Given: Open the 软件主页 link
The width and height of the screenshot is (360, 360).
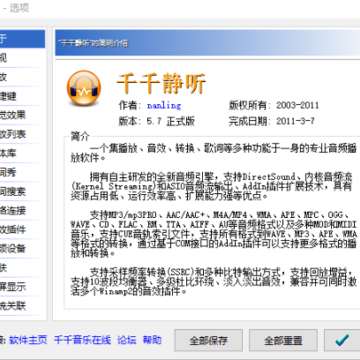Looking at the screenshot, I should click(28, 340).
